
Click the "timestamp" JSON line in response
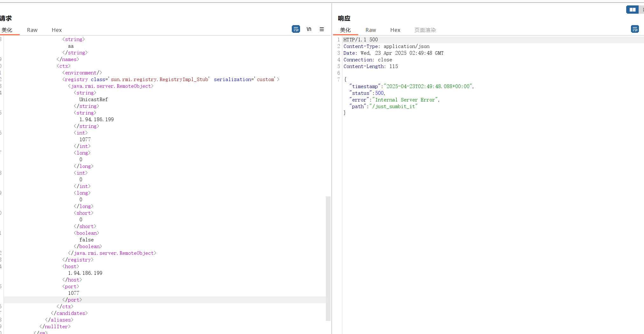pyautogui.click(x=411, y=87)
